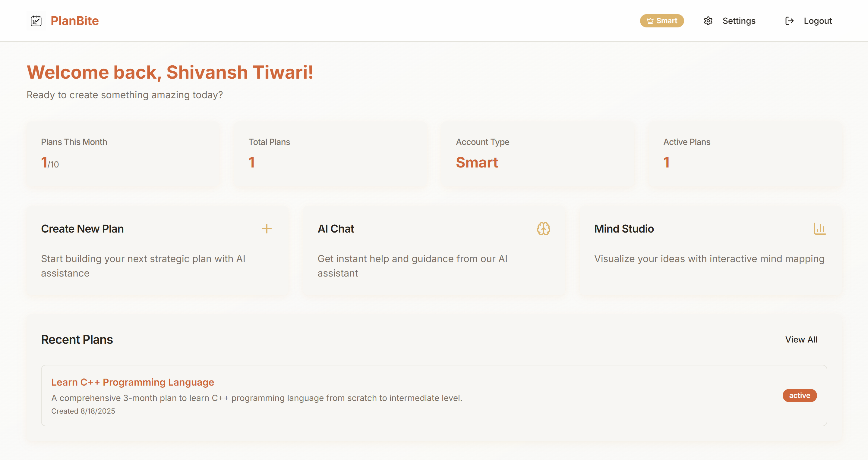Screen dimensions: 868x460
Task: Open the AI Chat card title
Action: pos(336,229)
